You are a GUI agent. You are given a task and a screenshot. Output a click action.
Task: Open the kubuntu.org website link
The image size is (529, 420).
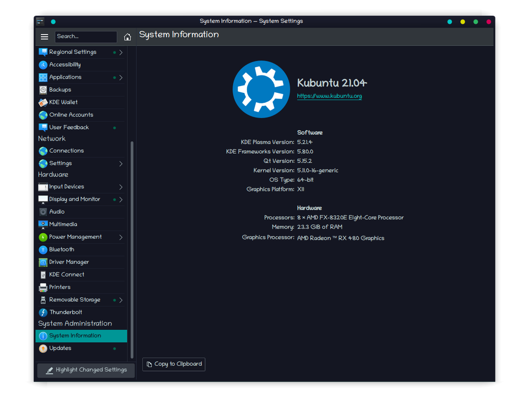(329, 96)
